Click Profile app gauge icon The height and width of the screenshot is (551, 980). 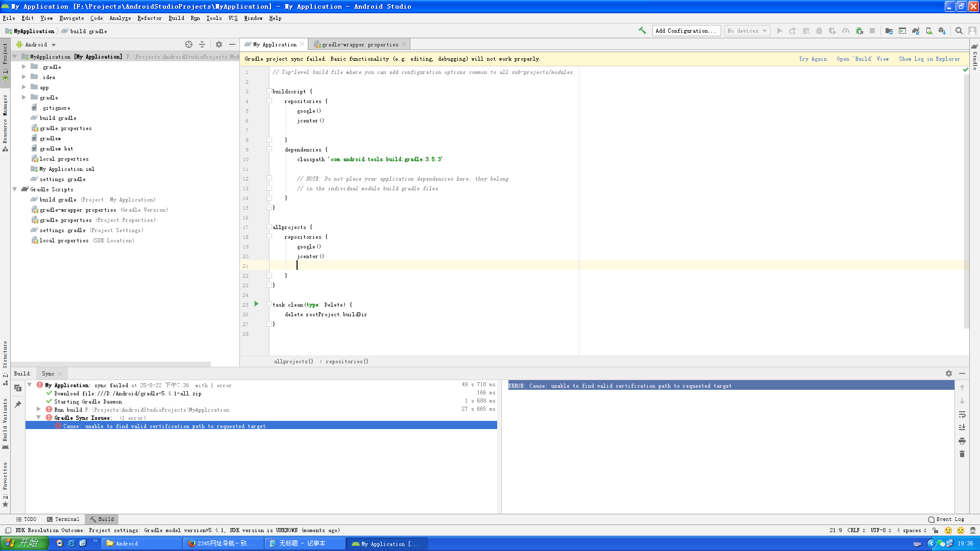pyautogui.click(x=846, y=31)
